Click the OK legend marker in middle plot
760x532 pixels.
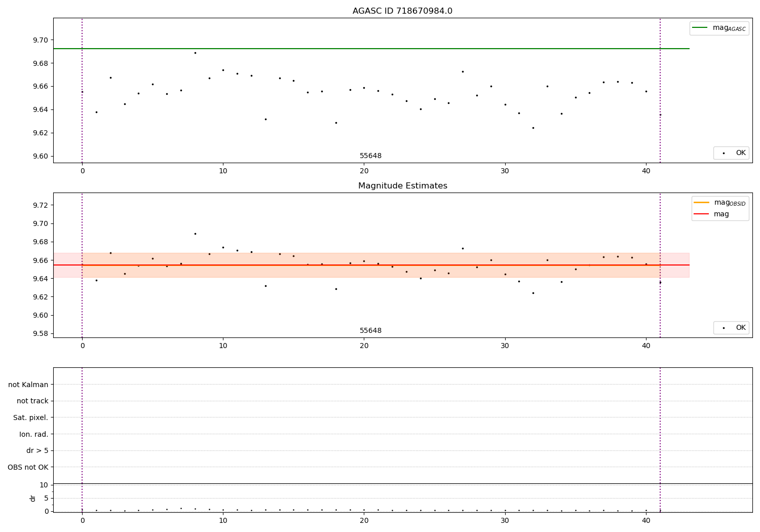coord(724,328)
